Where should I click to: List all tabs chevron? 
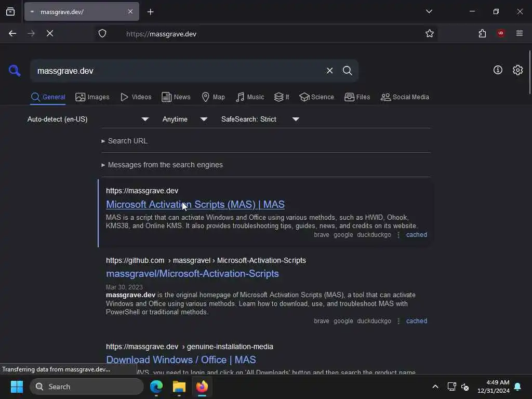[429, 11]
